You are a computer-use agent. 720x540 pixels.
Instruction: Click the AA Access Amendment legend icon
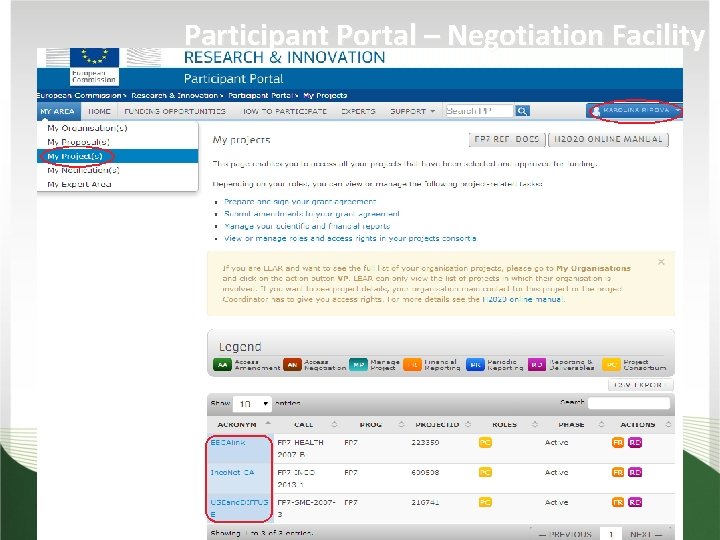[x=222, y=365]
